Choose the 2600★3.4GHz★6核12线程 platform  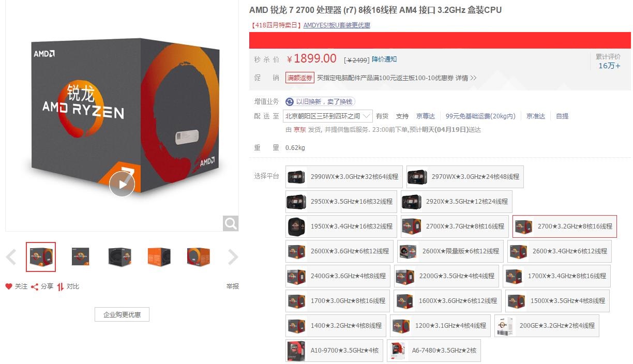pyautogui.click(x=560, y=251)
